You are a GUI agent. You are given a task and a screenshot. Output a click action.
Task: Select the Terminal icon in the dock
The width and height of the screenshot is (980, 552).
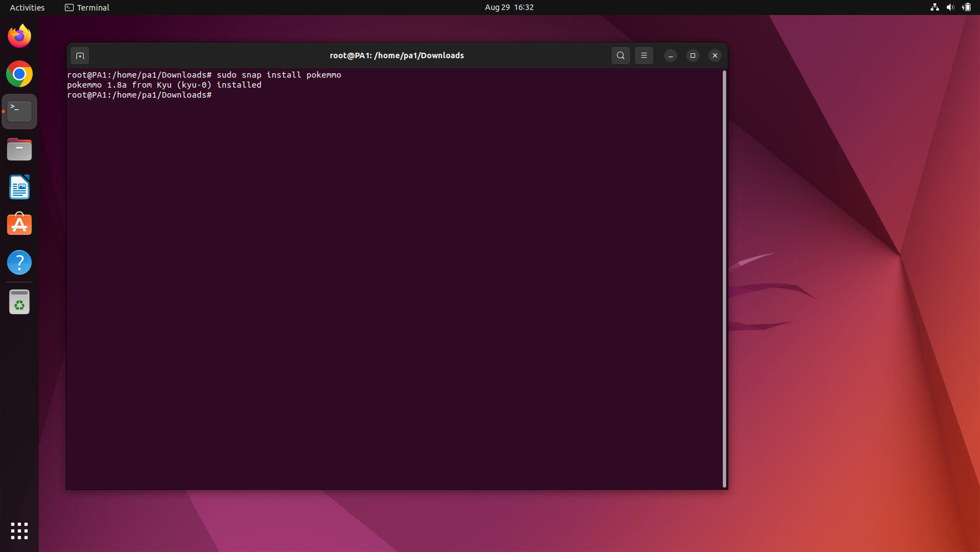pos(19,110)
